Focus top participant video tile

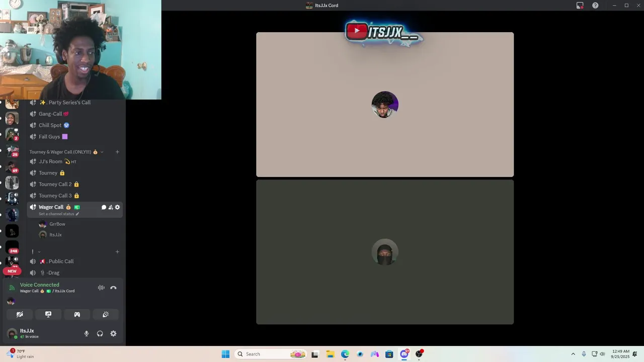(385, 105)
